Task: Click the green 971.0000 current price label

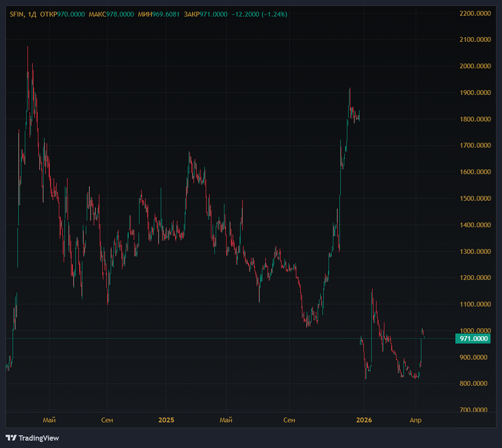Action: pos(474,339)
